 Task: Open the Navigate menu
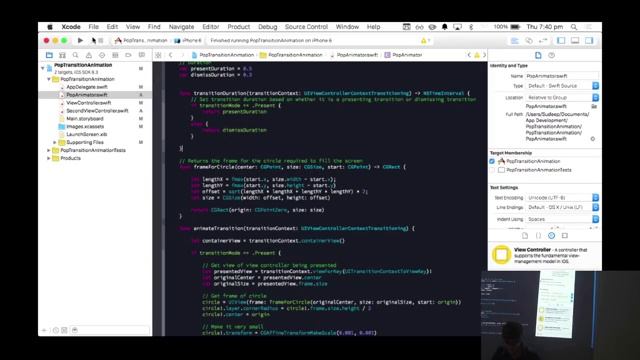coord(181,27)
